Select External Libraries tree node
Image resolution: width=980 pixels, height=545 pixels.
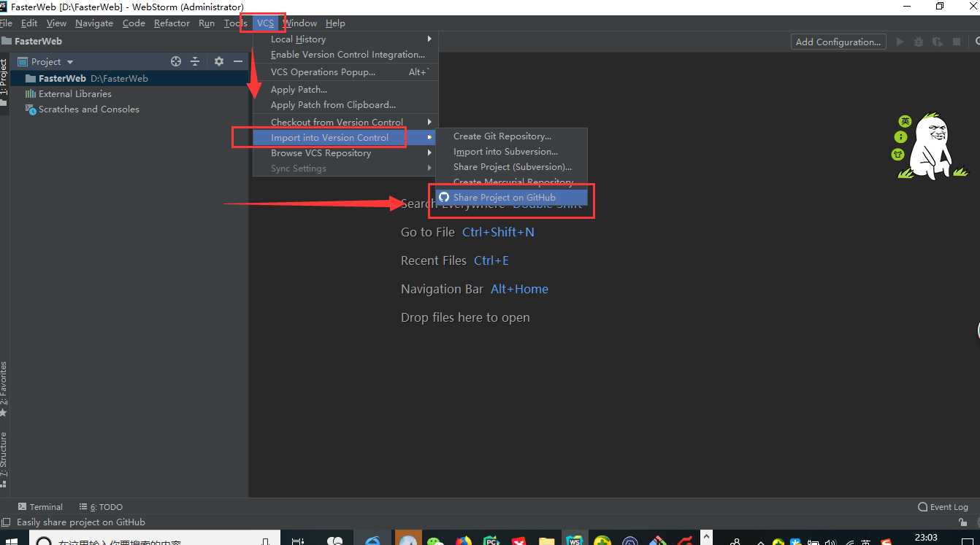pos(69,94)
